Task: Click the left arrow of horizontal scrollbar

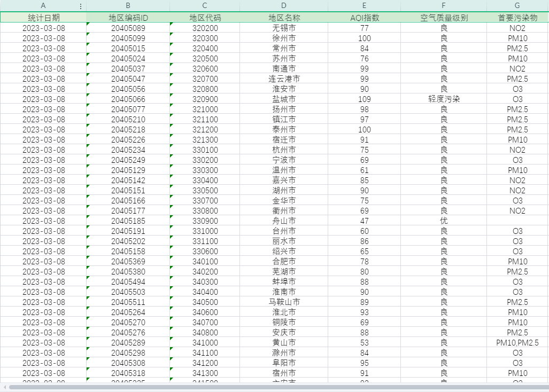Action: tap(4, 387)
